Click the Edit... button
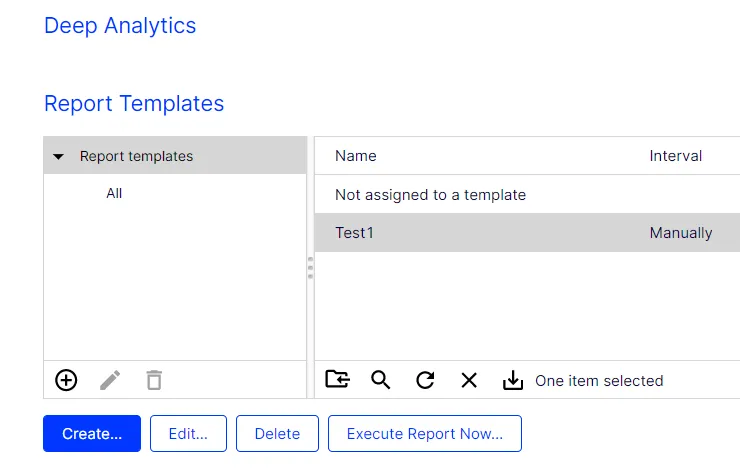 [x=188, y=433]
